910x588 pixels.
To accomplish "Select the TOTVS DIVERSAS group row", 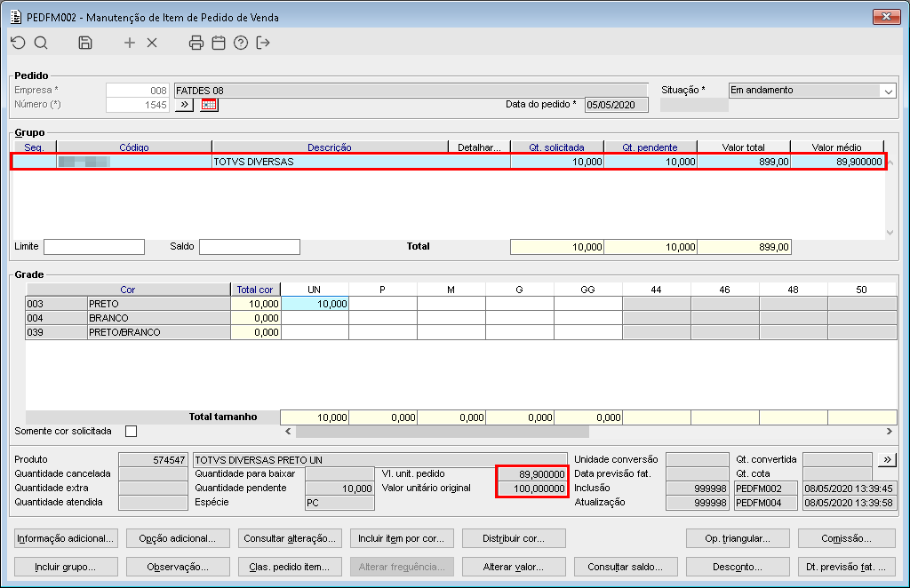I will pos(448,162).
